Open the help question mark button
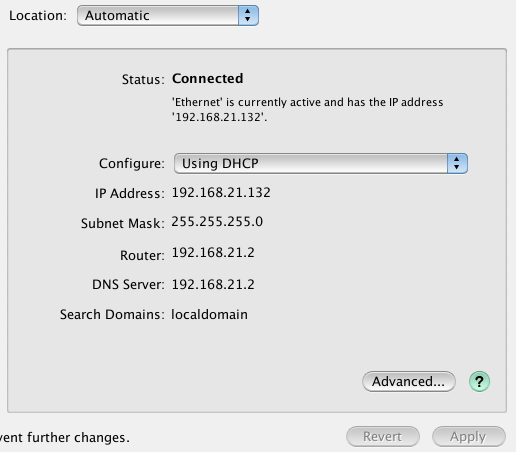The height and width of the screenshot is (452, 516). [x=479, y=381]
